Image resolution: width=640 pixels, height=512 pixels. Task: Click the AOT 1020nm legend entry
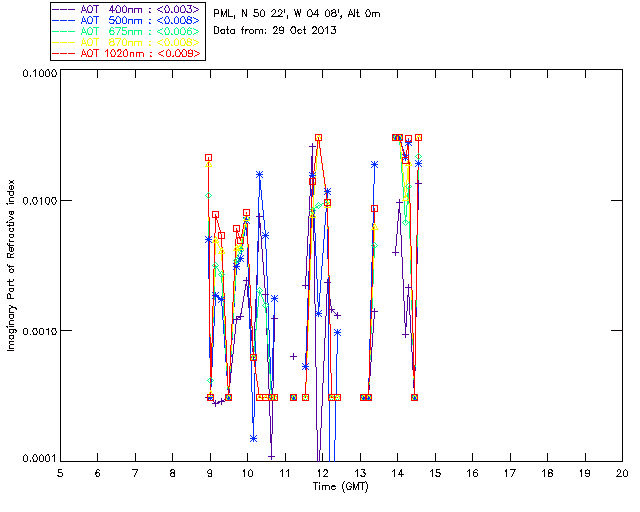pos(128,53)
